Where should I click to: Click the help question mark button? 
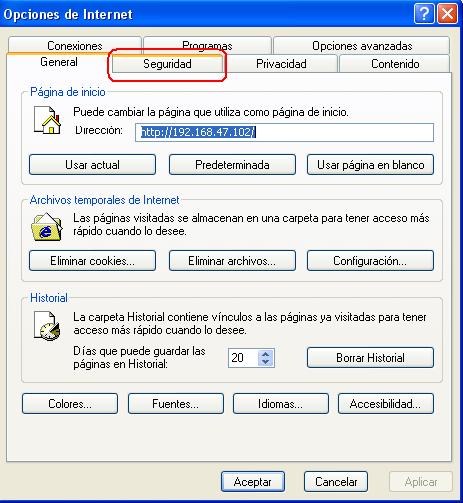click(424, 14)
